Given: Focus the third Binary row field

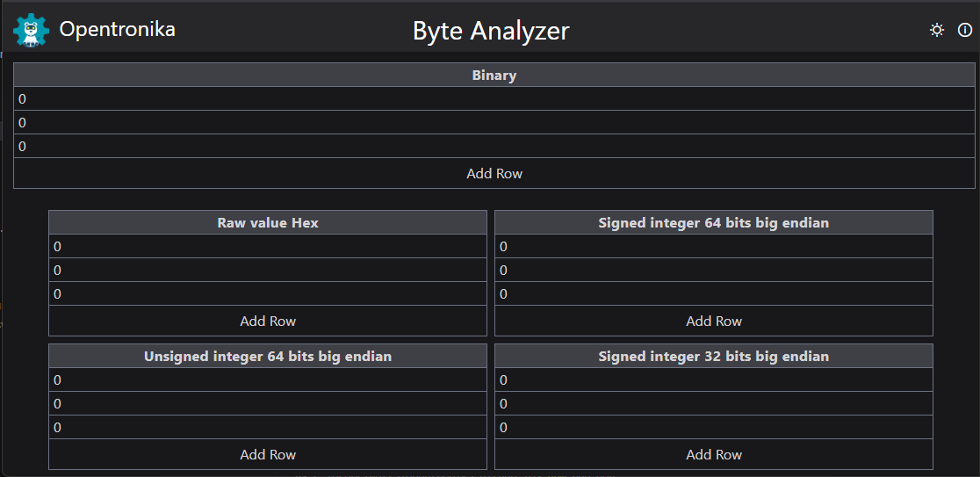Looking at the screenshot, I should tap(494, 146).
